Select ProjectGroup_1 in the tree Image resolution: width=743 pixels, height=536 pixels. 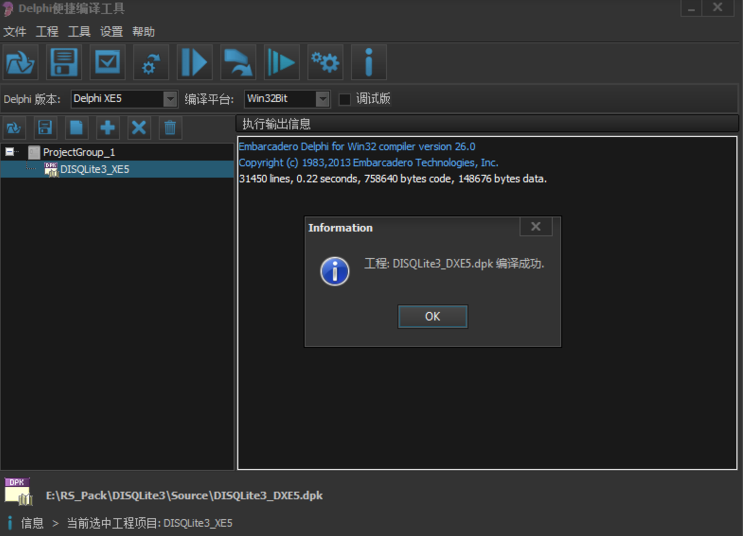point(79,152)
